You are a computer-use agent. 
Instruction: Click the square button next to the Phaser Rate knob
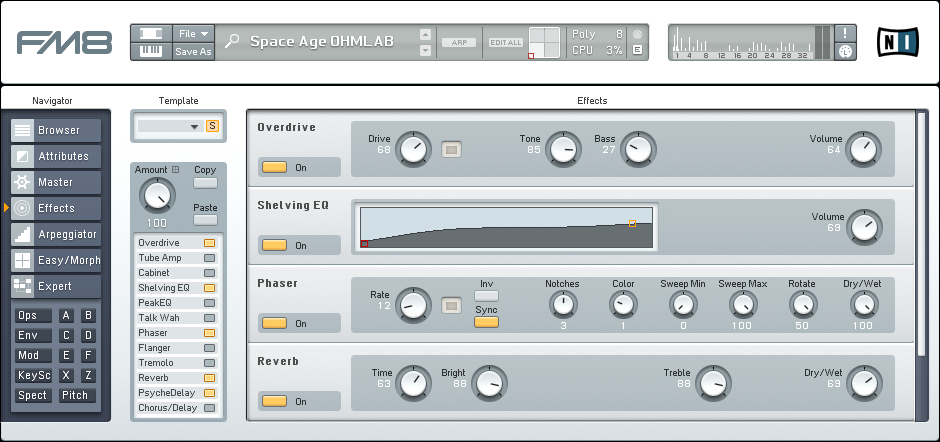[451, 305]
